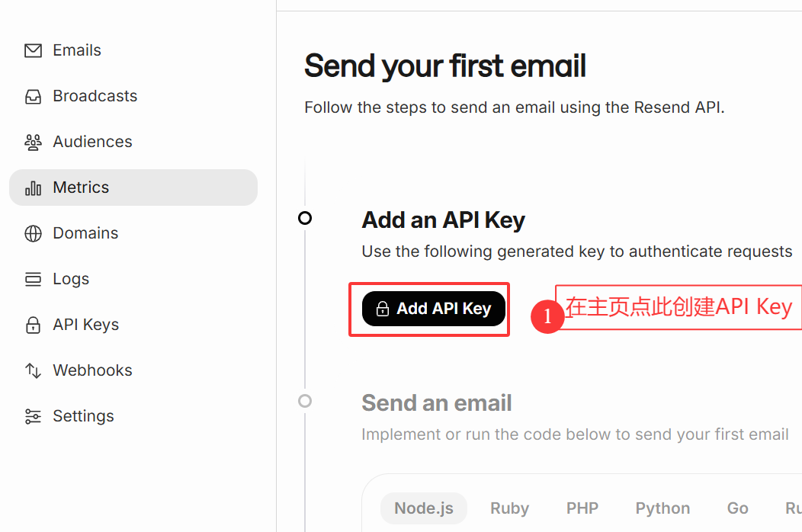Click the Audiences people icon

(x=34, y=143)
